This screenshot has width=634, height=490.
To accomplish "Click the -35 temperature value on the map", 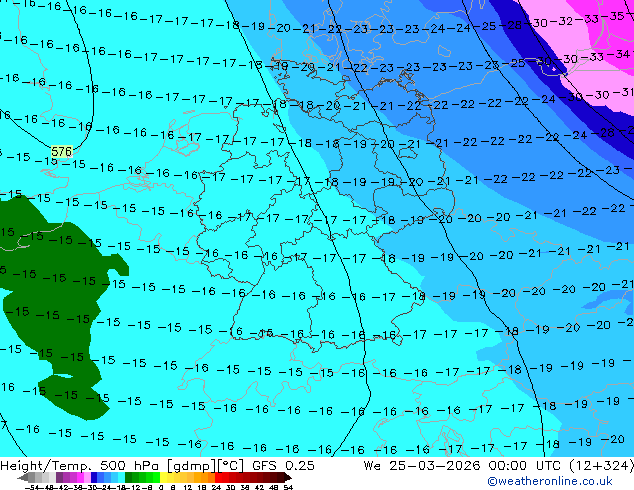I will (x=614, y=16).
